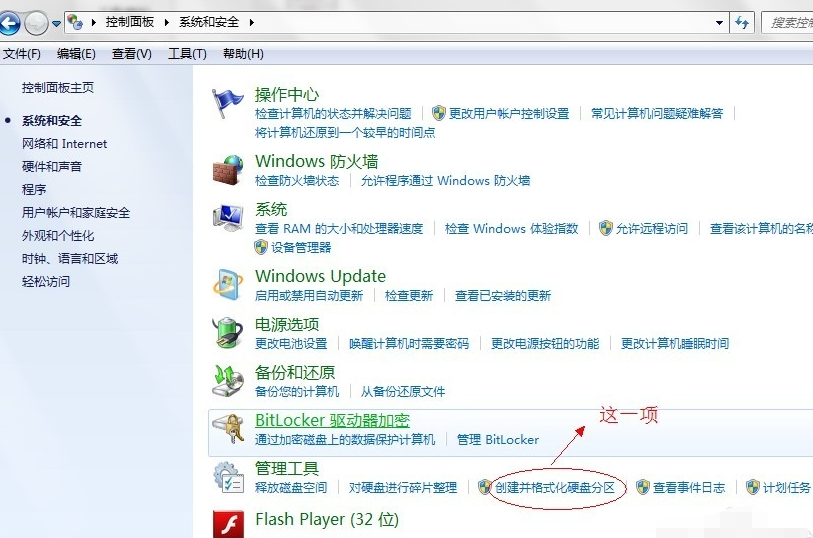Image resolution: width=813 pixels, height=538 pixels.
Task: Click the Power Options battery icon
Action: (228, 333)
